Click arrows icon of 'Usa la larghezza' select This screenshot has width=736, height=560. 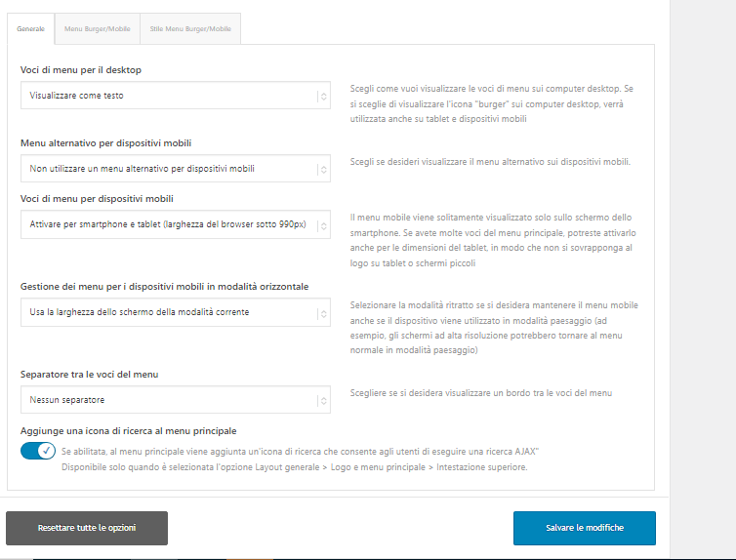point(323,314)
